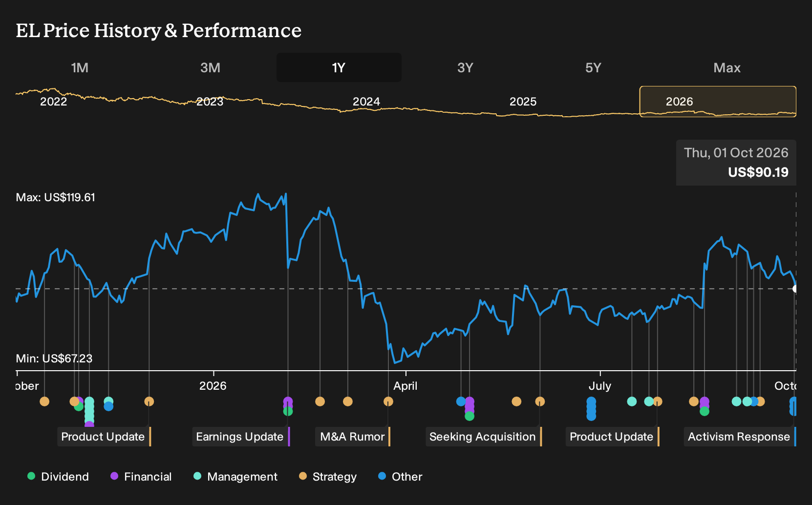The image size is (812, 505).
Task: Show the Max price history
Action: (727, 67)
